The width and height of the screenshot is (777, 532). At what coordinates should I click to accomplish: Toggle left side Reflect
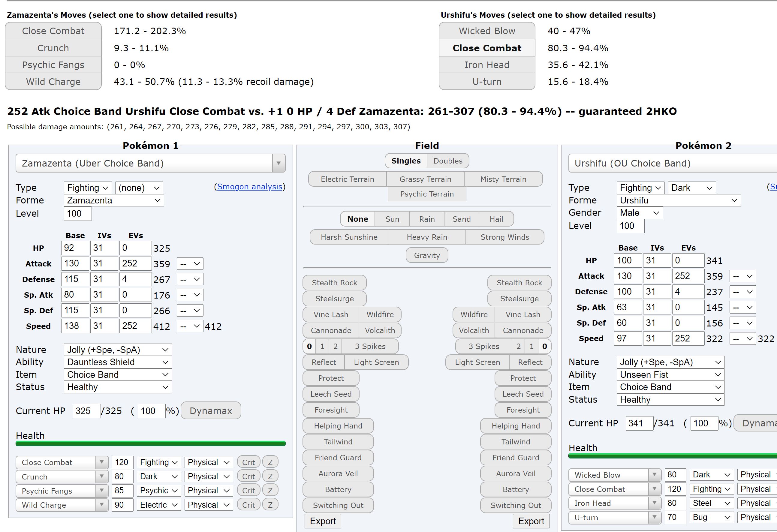(324, 362)
